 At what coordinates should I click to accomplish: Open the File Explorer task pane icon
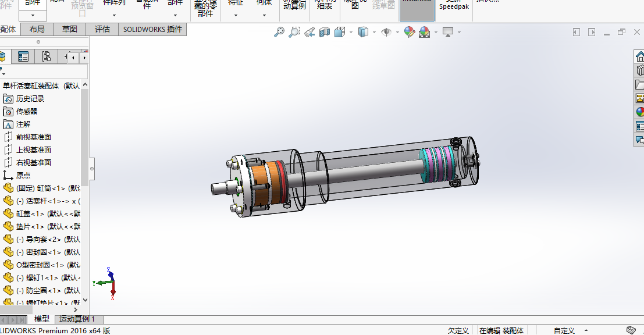639,84
